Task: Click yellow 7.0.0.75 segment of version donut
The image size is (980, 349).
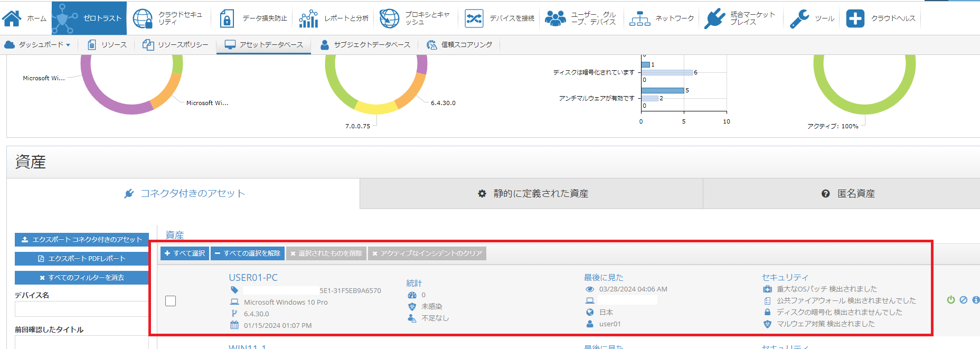Action: [x=376, y=108]
